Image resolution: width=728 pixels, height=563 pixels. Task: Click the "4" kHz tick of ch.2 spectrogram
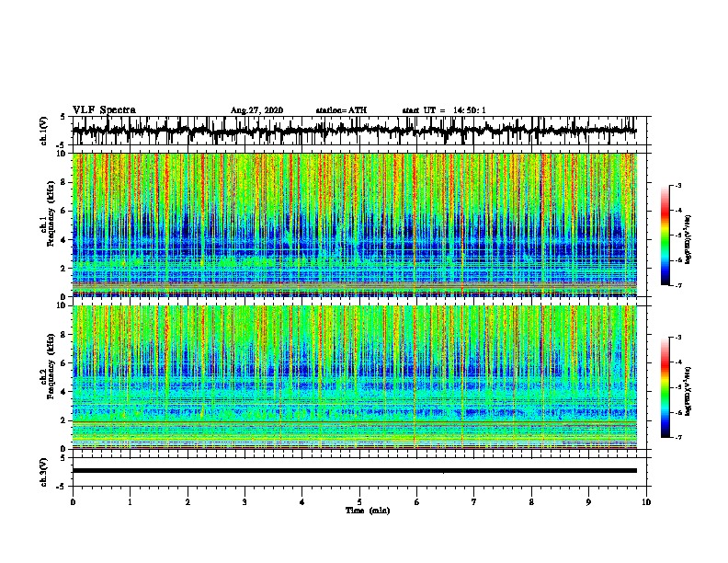(x=63, y=392)
